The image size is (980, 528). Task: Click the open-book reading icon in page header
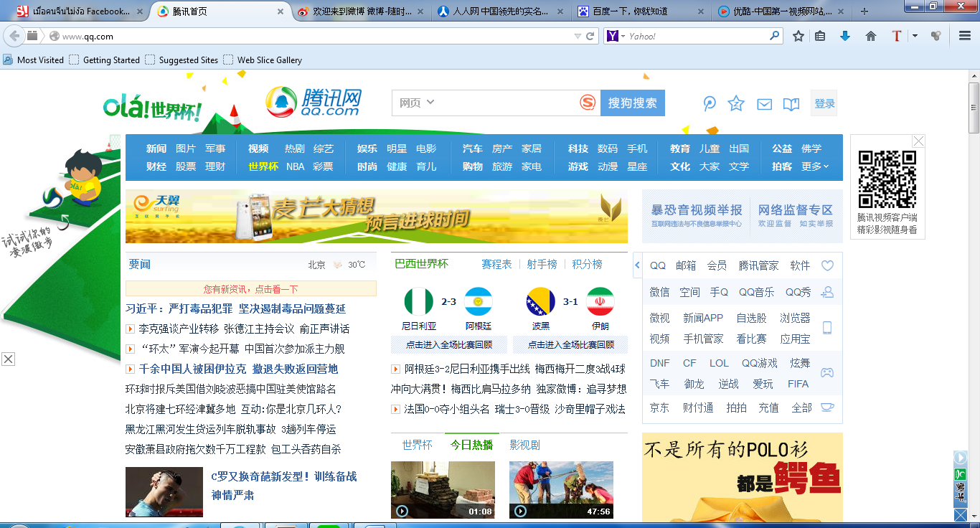[791, 105]
